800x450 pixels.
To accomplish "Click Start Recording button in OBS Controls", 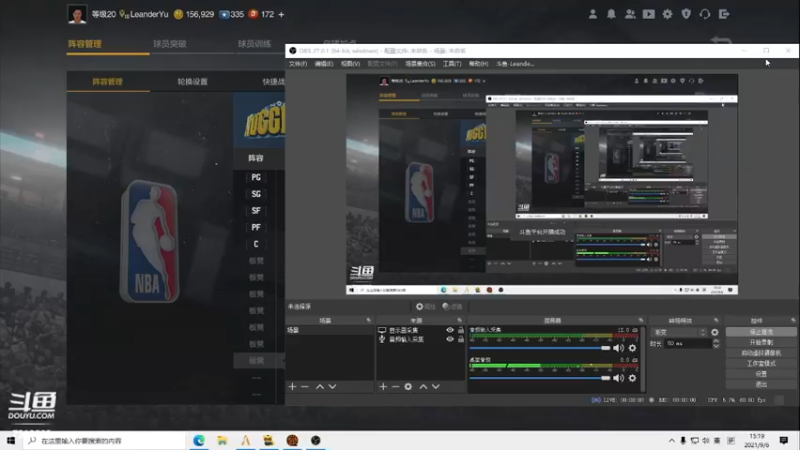I will click(x=761, y=342).
